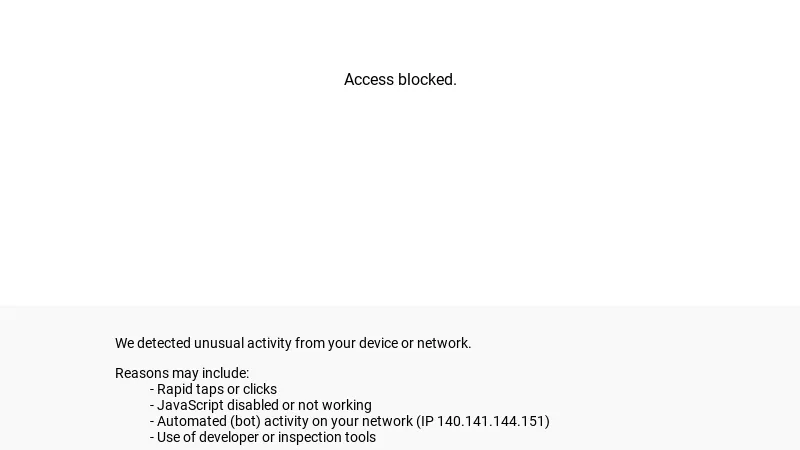Click the 'We detected unusual activity' sentence
The width and height of the screenshot is (800, 450).
tap(292, 343)
